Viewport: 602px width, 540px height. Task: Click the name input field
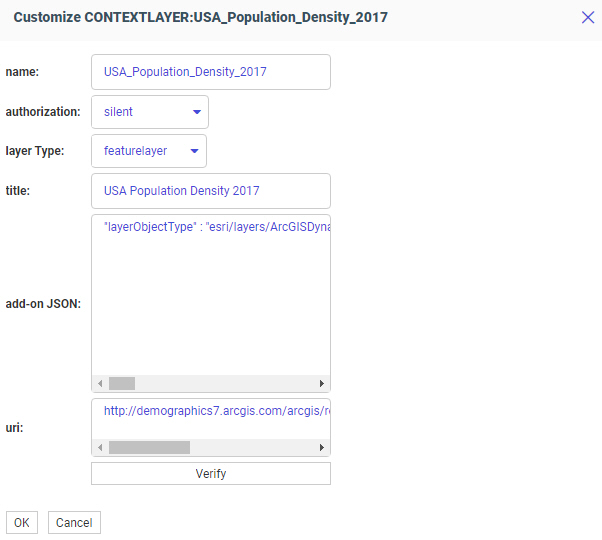pyautogui.click(x=211, y=72)
